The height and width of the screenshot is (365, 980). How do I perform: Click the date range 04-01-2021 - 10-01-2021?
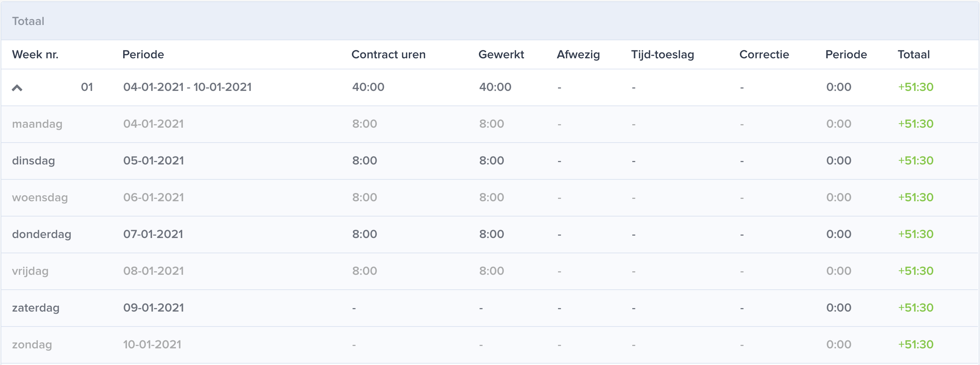[x=187, y=87]
